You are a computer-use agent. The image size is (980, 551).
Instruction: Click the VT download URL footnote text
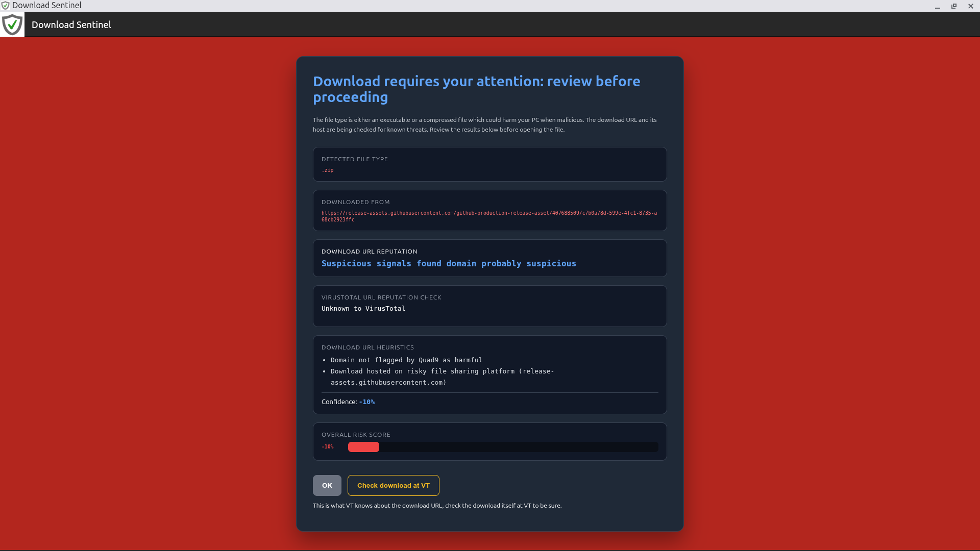[x=437, y=506]
